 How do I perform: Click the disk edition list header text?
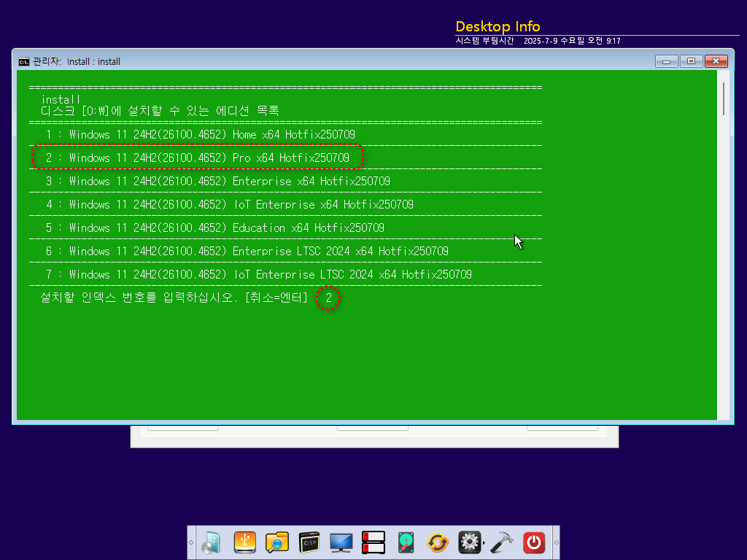160,111
